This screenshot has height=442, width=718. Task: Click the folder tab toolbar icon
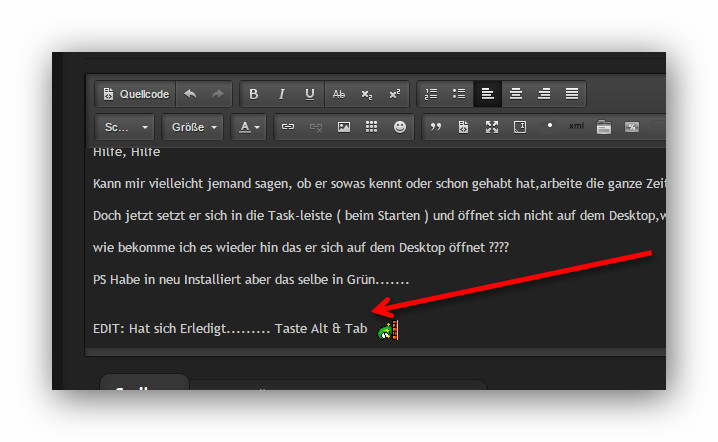(604, 127)
